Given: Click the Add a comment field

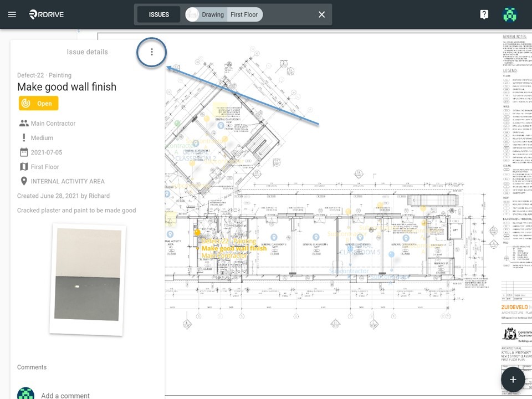Looking at the screenshot, I should coord(65,396).
